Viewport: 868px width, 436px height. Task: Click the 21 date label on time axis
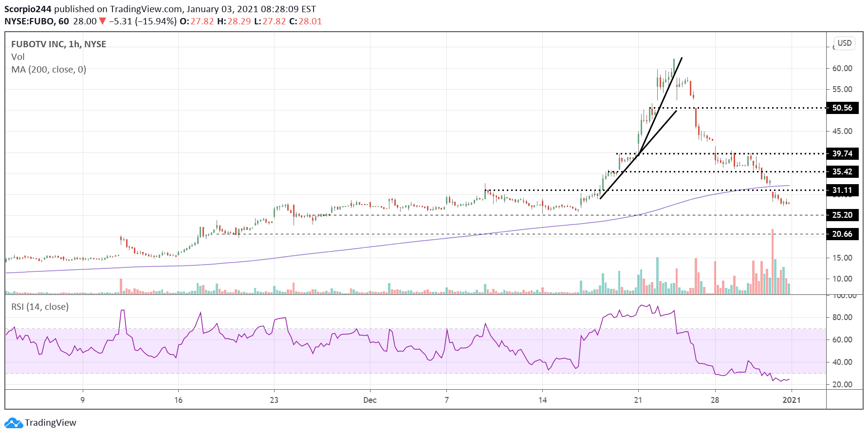pyautogui.click(x=638, y=400)
